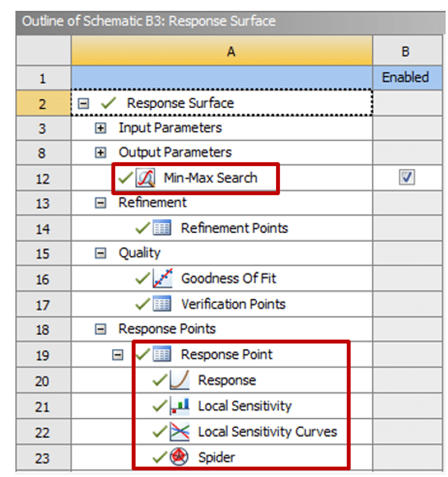Click the Local Sensitivity Curves icon
This screenshot has width=448, height=477.
click(179, 432)
